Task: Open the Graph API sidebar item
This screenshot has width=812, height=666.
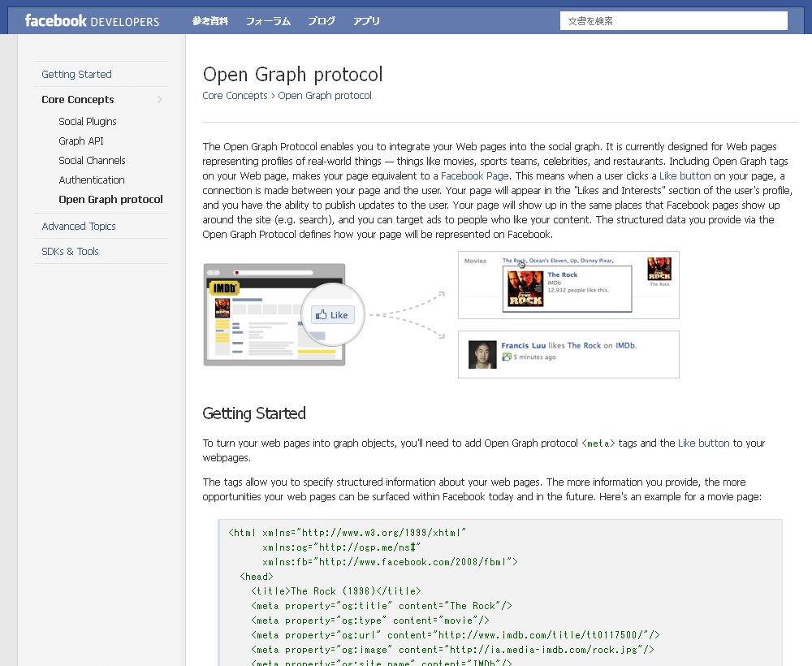Action: (80, 141)
